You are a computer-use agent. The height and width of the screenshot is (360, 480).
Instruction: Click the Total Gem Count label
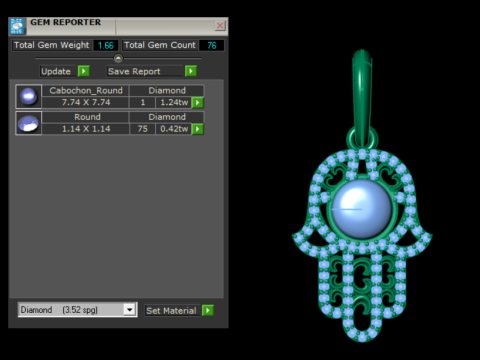tap(160, 45)
